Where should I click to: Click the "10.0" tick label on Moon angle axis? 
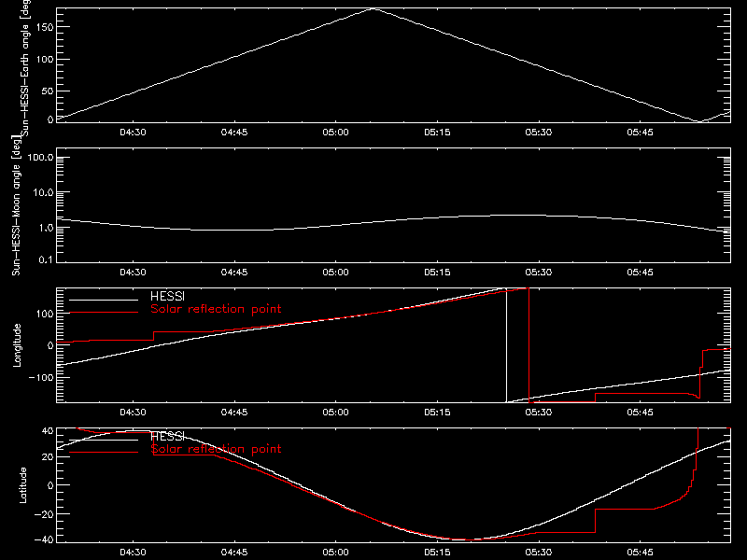(43, 192)
